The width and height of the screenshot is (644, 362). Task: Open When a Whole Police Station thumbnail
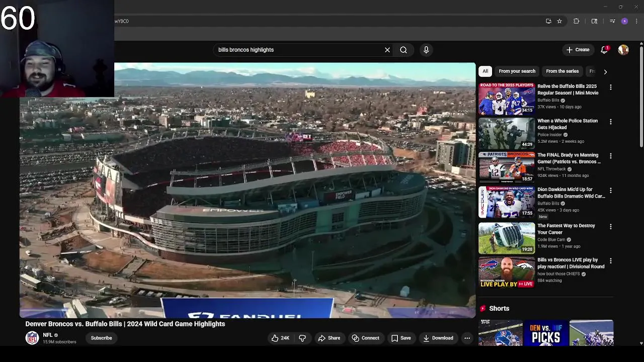507,133
